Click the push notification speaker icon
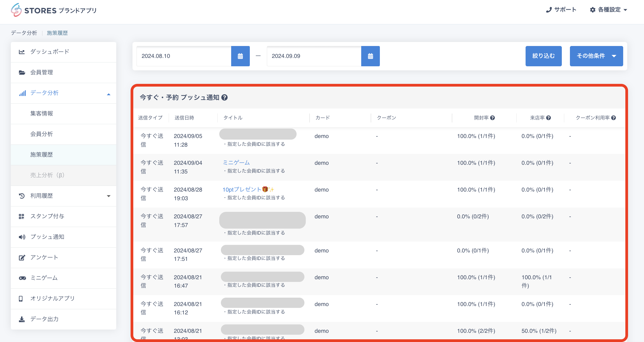This screenshot has width=644, height=342. pyautogui.click(x=22, y=237)
